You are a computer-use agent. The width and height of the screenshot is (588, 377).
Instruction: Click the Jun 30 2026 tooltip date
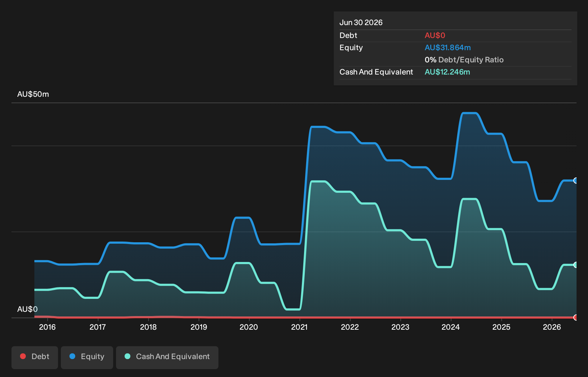coord(361,23)
